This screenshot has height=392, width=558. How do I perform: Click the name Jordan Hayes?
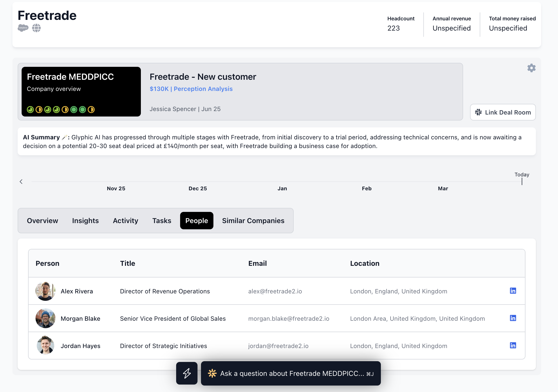80,346
